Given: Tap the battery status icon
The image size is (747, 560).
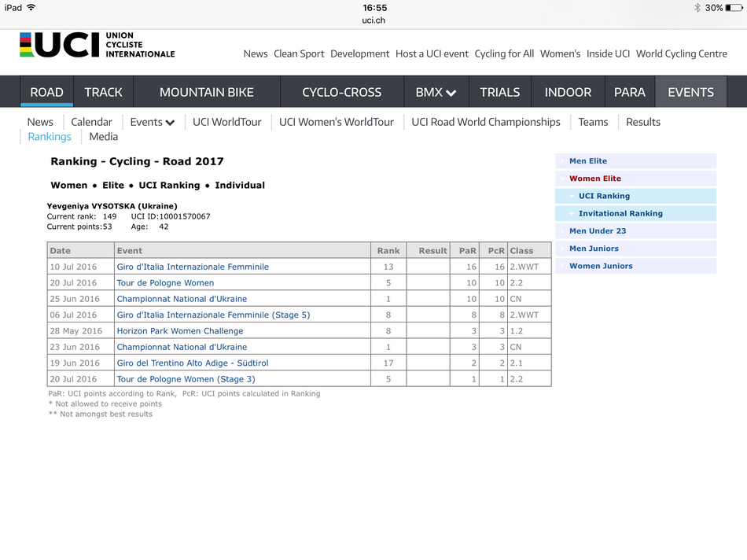Looking at the screenshot, I should coord(734,8).
